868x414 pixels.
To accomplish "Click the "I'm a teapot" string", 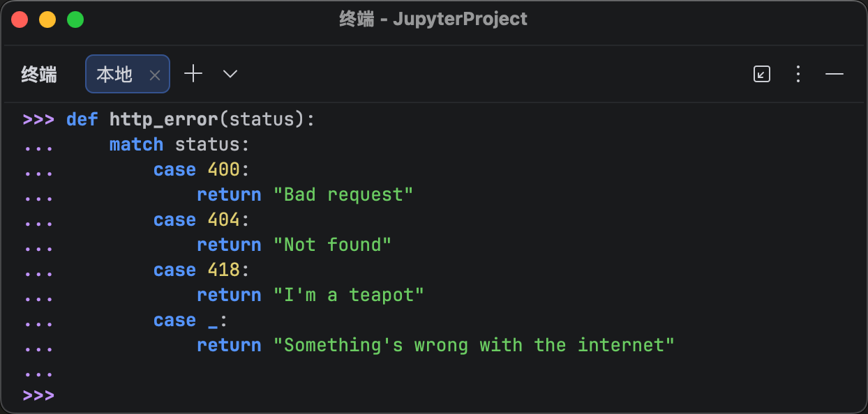I will pos(348,295).
